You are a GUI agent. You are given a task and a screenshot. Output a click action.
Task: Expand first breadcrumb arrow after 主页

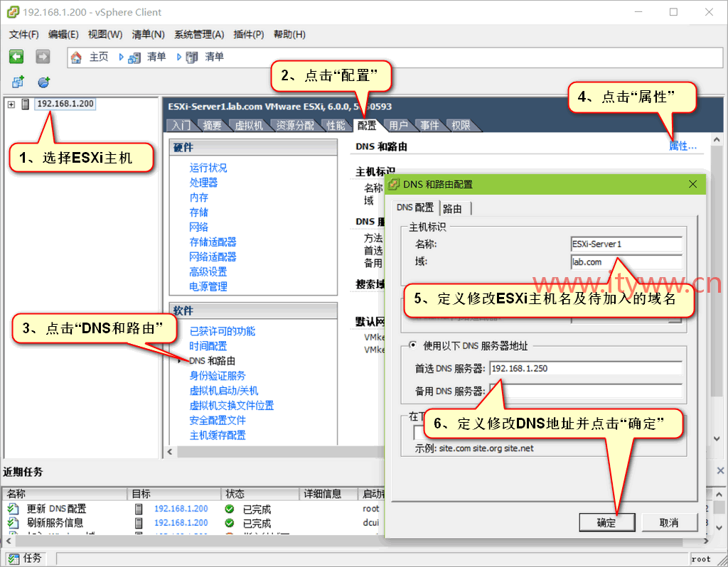(x=121, y=57)
